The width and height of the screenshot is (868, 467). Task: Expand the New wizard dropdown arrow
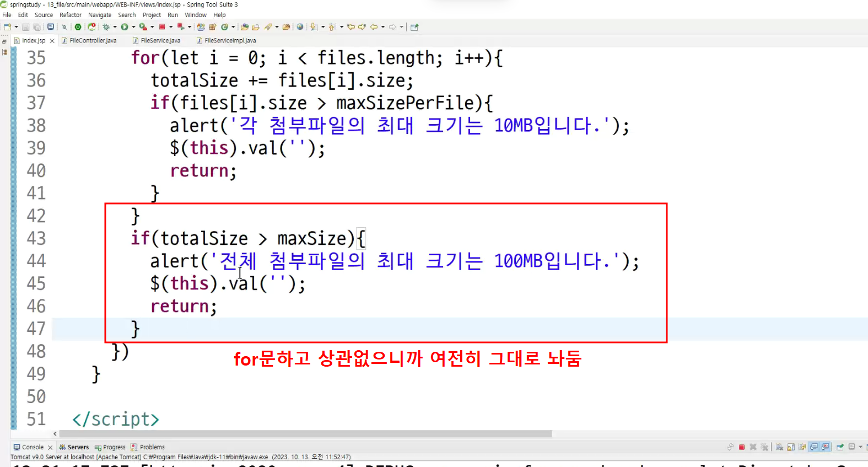tap(16, 27)
